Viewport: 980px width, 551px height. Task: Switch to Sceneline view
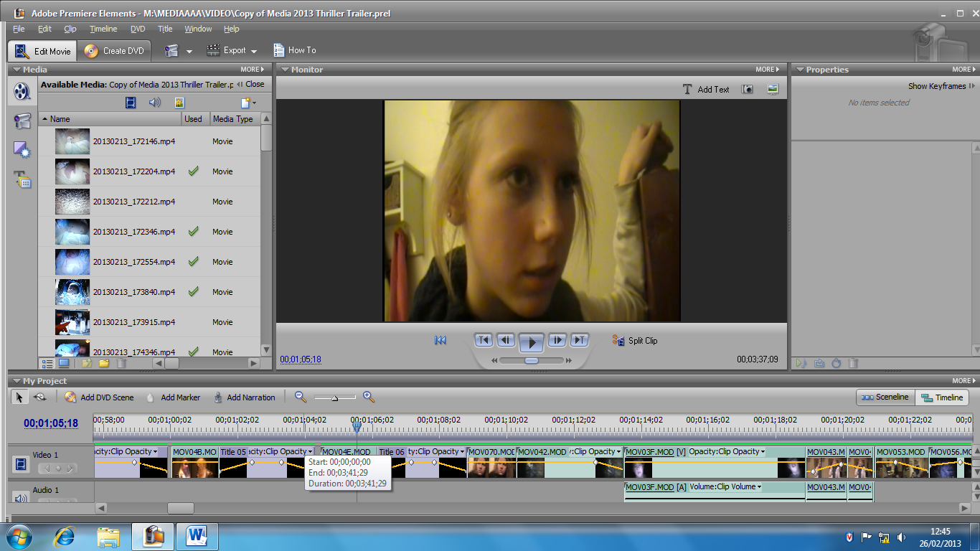(885, 397)
